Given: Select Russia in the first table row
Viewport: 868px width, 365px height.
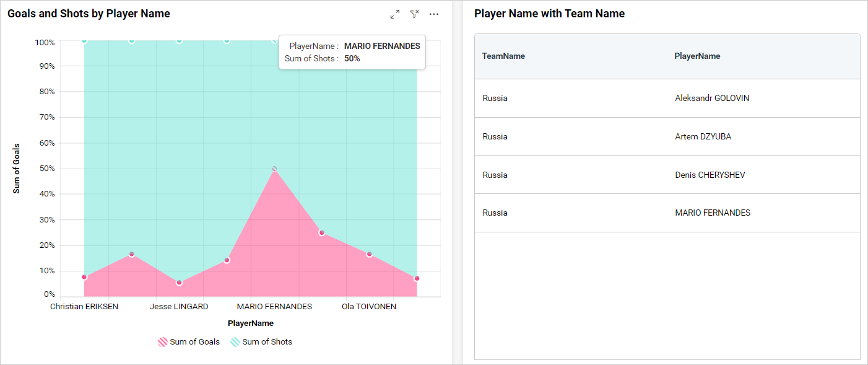Looking at the screenshot, I should point(495,98).
